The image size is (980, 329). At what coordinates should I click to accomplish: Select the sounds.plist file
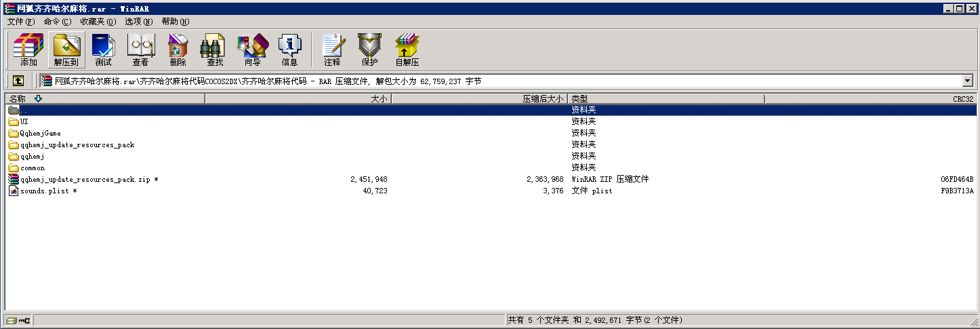[x=45, y=191]
